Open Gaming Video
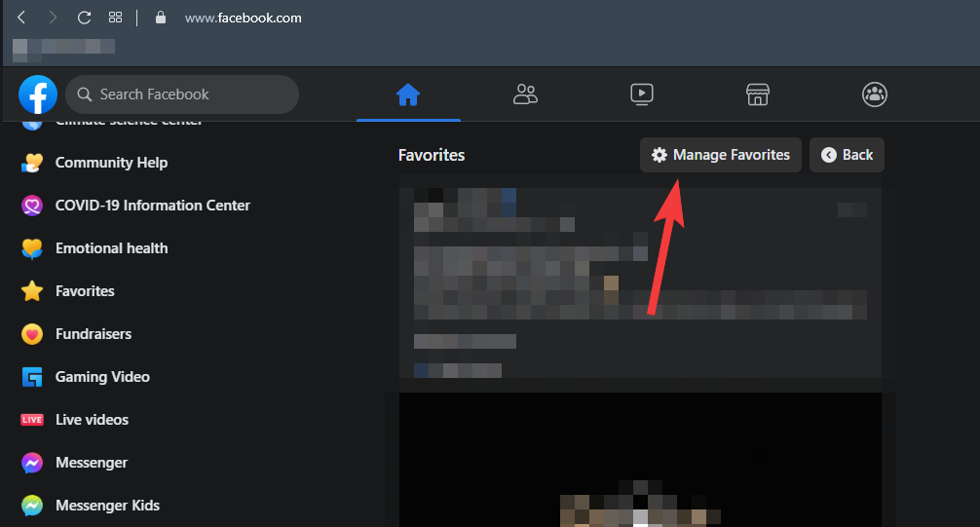The height and width of the screenshot is (527, 980). pyautogui.click(x=102, y=377)
